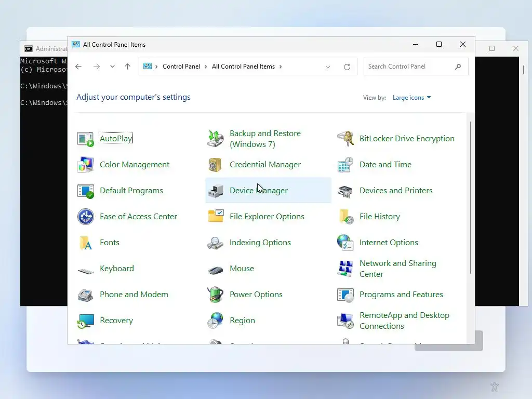Click the Power Options label
Image resolution: width=532 pixels, height=399 pixels.
click(x=256, y=295)
